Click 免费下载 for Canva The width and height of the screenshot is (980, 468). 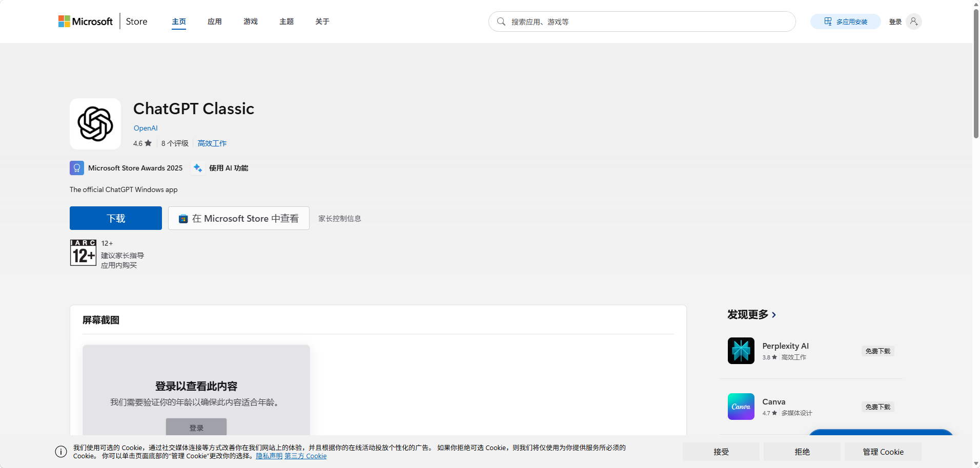coord(877,407)
